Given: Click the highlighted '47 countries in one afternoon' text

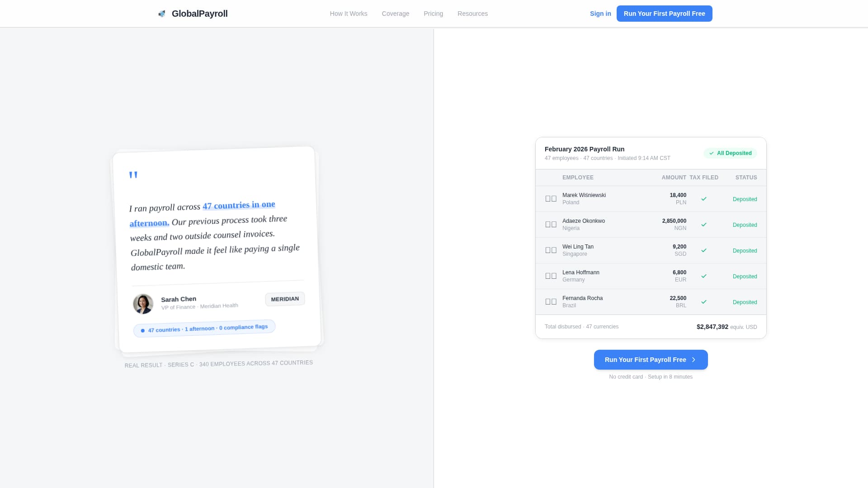Looking at the screenshot, I should tap(239, 205).
